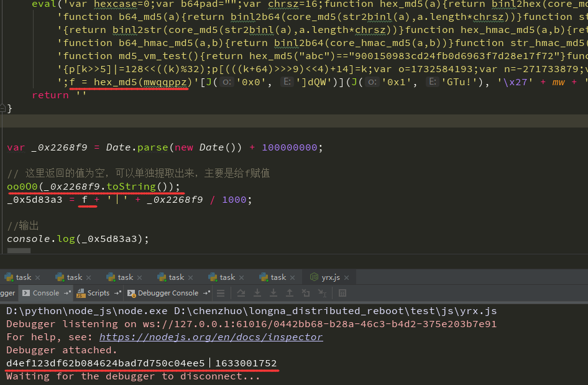Close the yrx.js run tab
The image size is (588, 385).
[347, 278]
